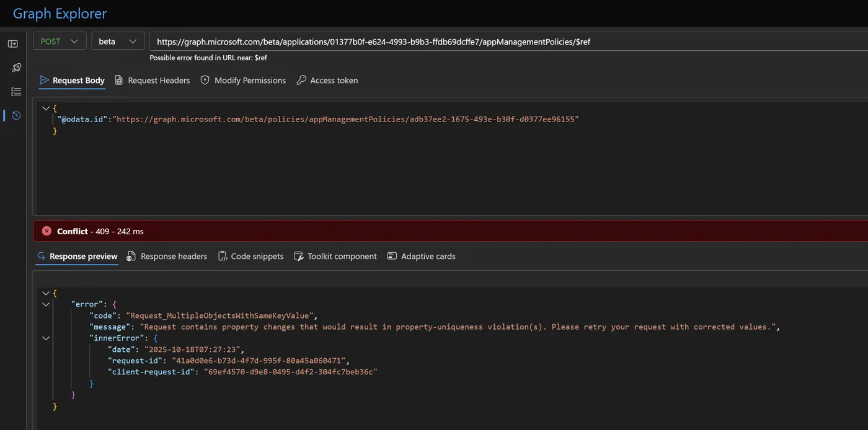Screen dimensions: 868x430
Task: Open the Code snippets tab
Action: (250, 257)
